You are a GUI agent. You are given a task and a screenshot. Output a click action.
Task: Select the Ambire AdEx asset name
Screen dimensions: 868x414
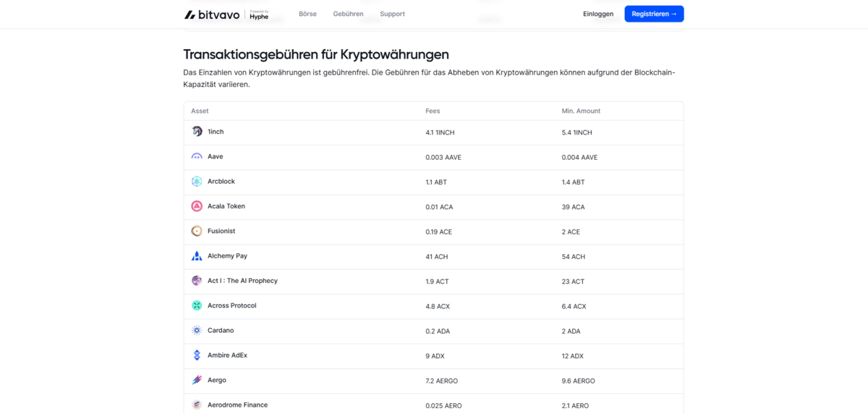[x=227, y=355]
